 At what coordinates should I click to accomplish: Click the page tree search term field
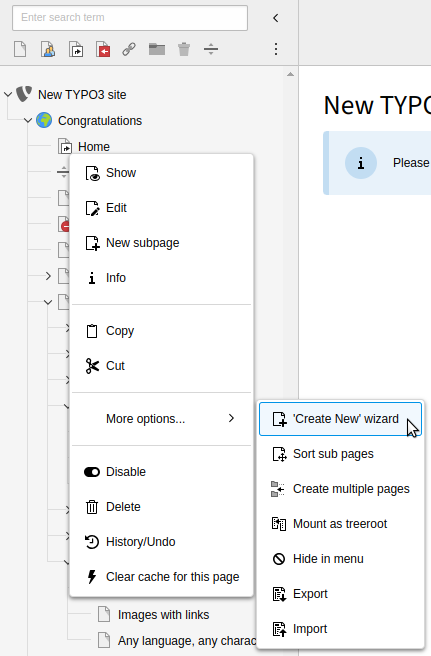(130, 18)
